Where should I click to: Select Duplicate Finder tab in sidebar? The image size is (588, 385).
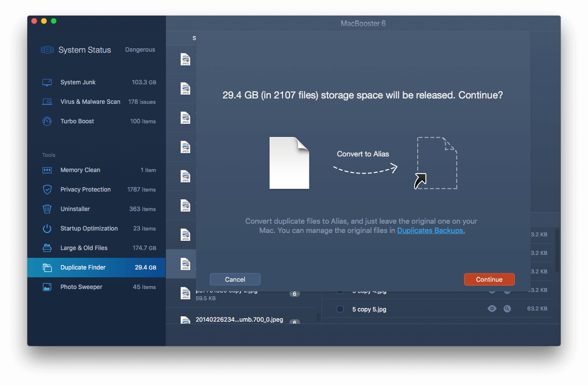(x=83, y=268)
